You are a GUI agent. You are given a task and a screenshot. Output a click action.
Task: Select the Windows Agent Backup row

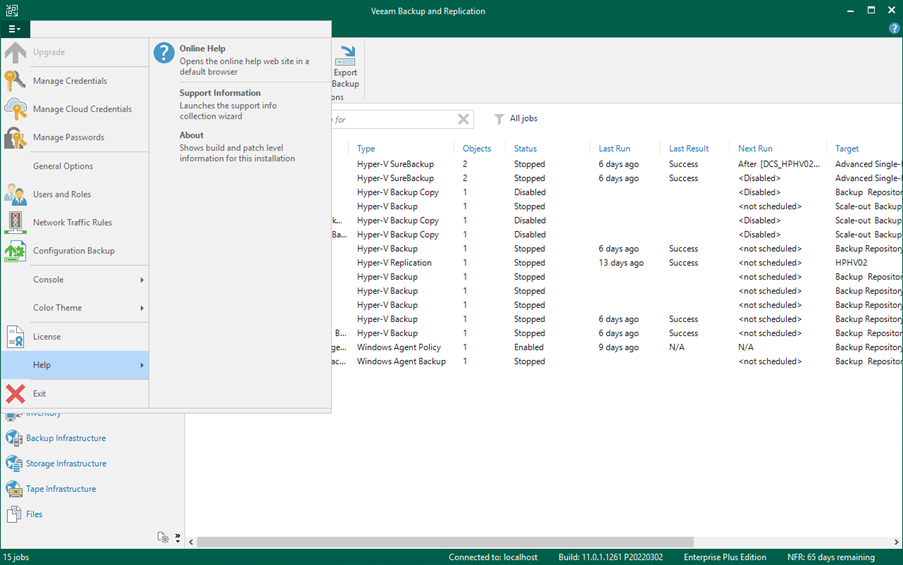617,361
